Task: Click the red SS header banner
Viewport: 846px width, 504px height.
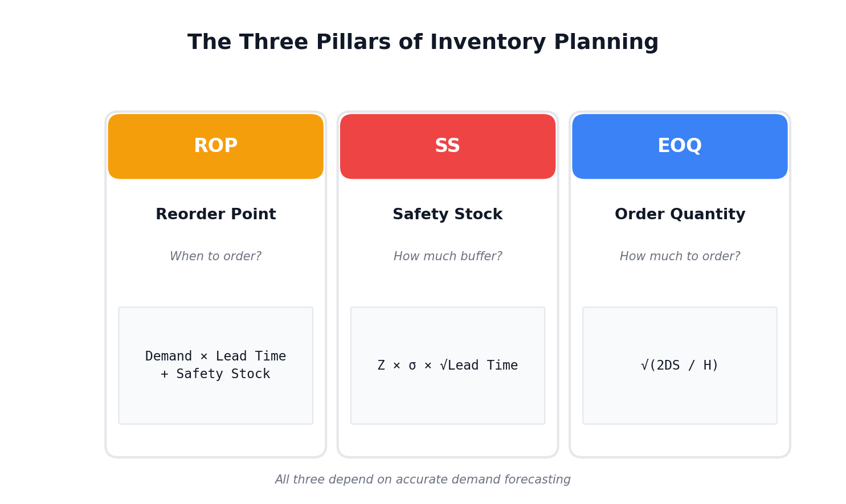Action: click(447, 146)
